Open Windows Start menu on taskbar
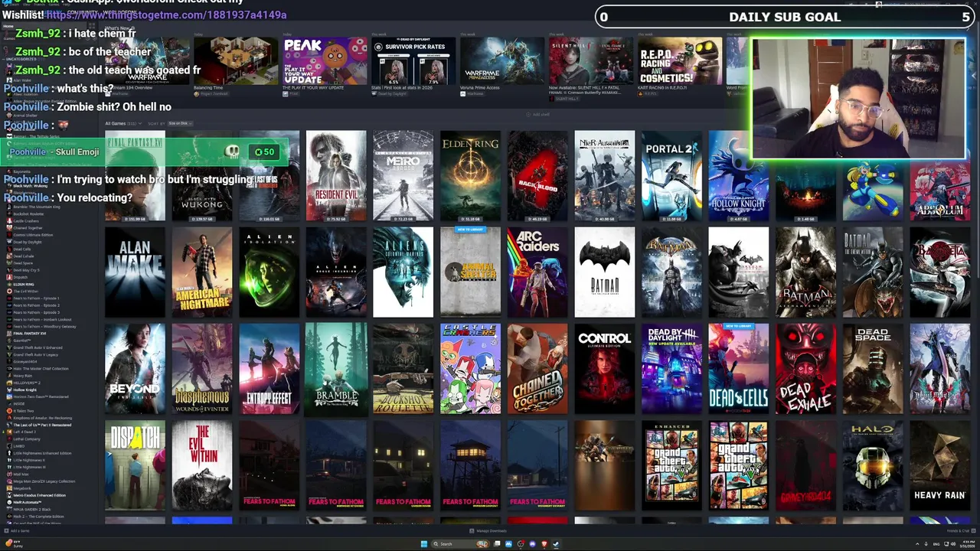This screenshot has height=551, width=980. coord(423,544)
